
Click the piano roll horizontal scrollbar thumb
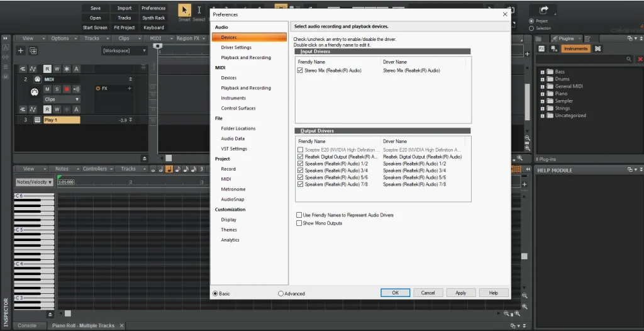tap(68, 314)
